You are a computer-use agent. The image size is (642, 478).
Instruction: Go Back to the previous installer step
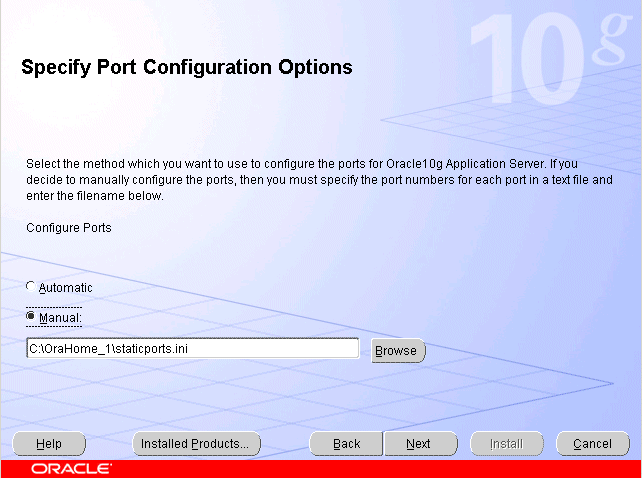point(346,444)
